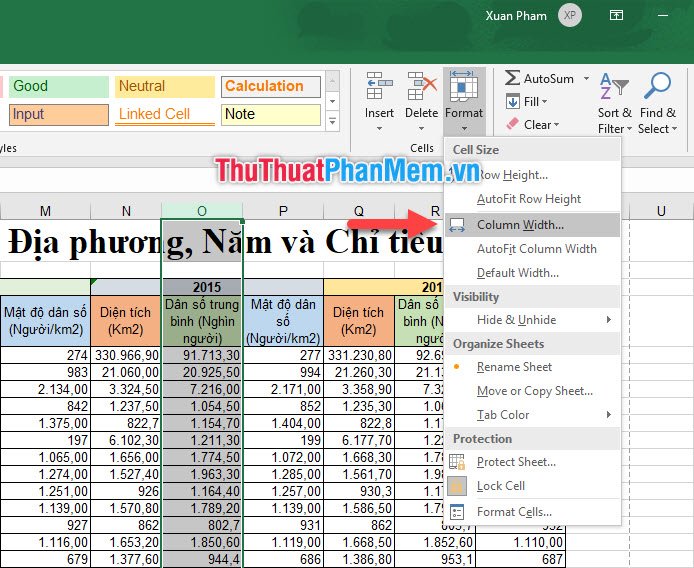
Task: Click cell with value 1.386,80
Action: [359, 559]
